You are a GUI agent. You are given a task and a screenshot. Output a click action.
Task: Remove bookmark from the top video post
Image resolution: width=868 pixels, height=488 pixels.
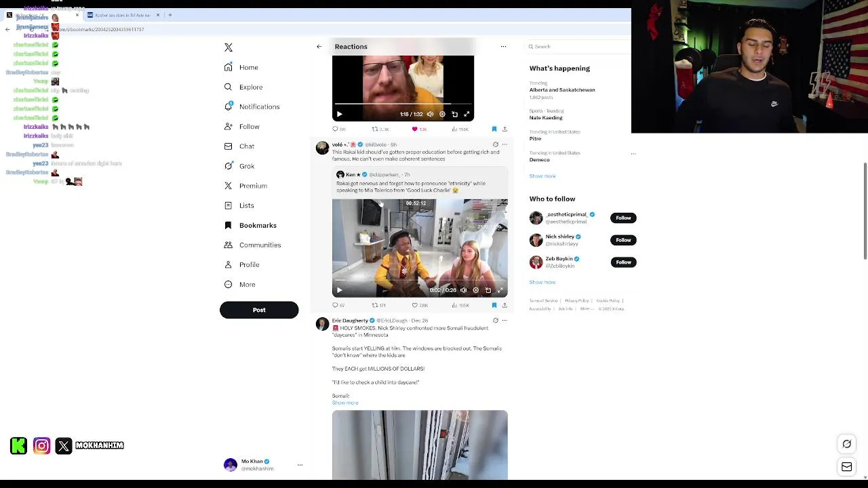click(494, 129)
